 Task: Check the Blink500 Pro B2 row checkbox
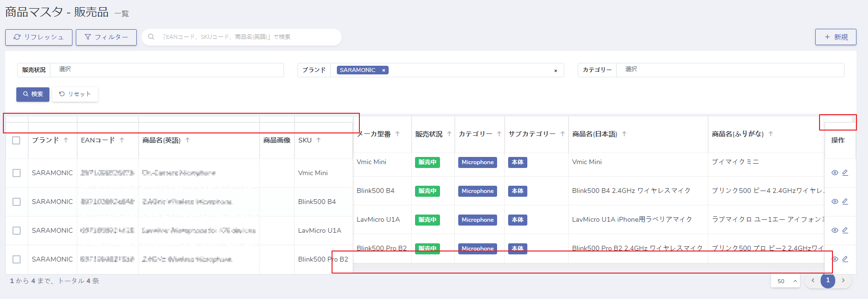click(16, 259)
